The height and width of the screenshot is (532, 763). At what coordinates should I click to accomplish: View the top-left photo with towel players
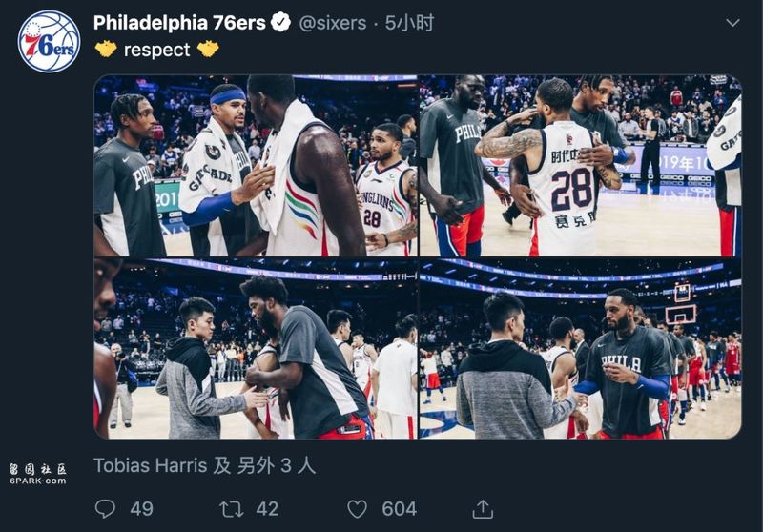coord(256,165)
